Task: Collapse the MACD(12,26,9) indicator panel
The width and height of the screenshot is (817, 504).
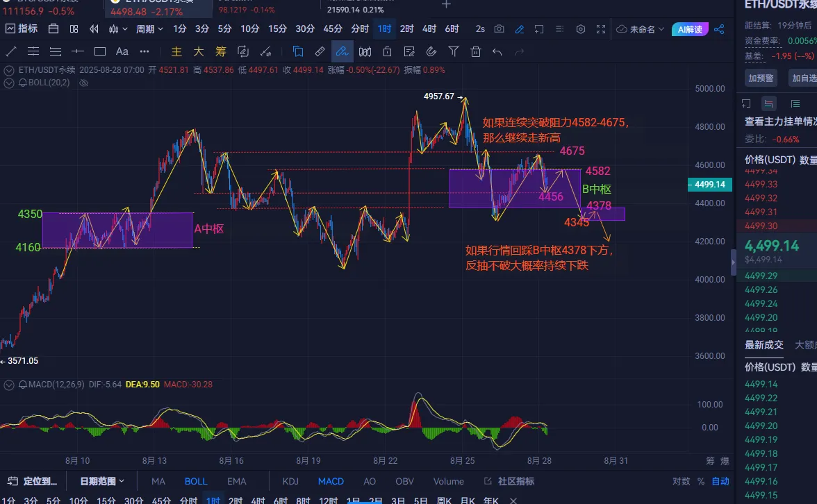Action: pos(8,385)
